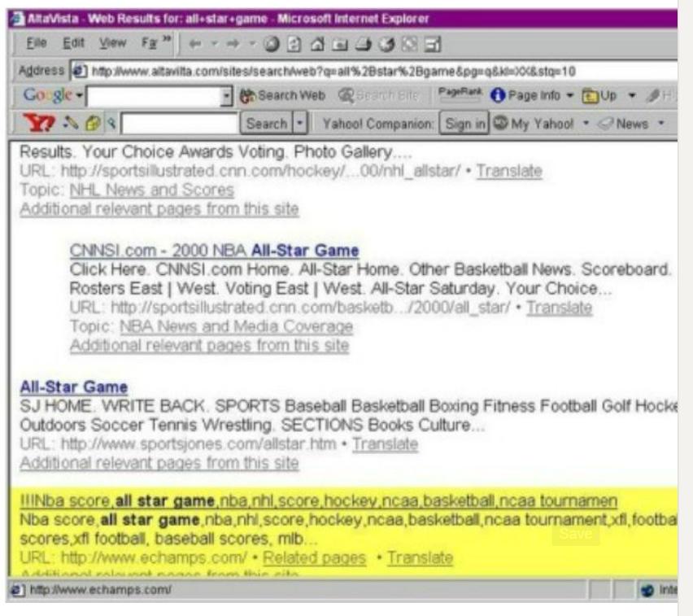Stop loading the page
This screenshot has width=693, height=616.
point(272,44)
